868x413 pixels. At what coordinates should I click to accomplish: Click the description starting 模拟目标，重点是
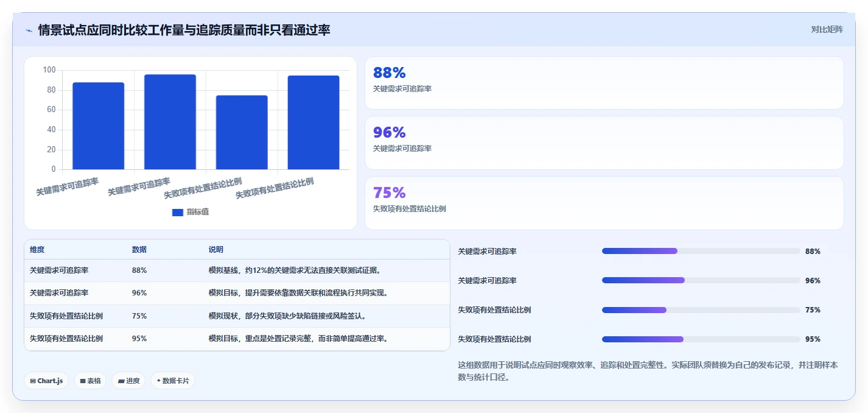pyautogui.click(x=299, y=339)
